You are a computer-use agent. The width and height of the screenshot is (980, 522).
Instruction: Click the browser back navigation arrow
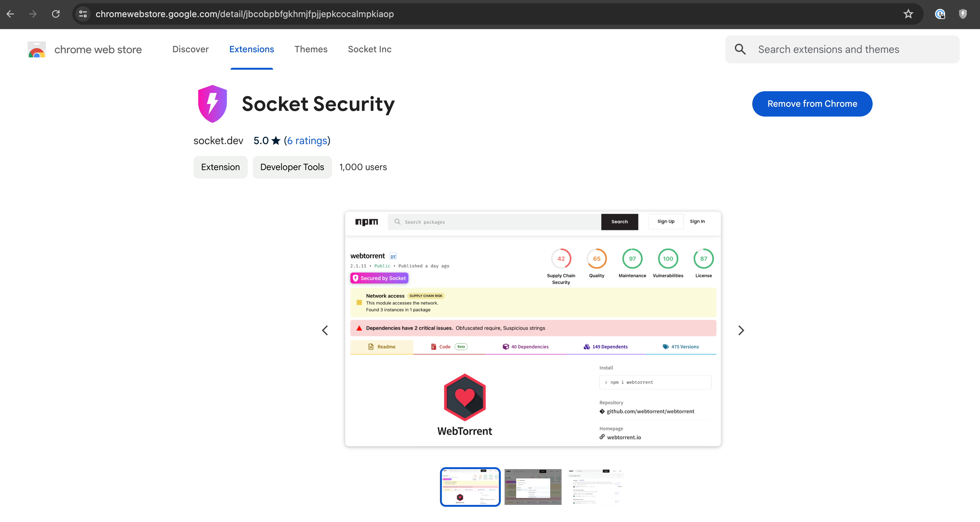(10, 14)
